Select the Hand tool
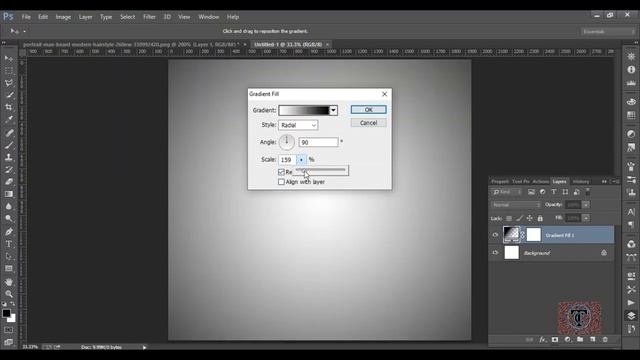This screenshot has height=360, width=640. (x=9, y=282)
